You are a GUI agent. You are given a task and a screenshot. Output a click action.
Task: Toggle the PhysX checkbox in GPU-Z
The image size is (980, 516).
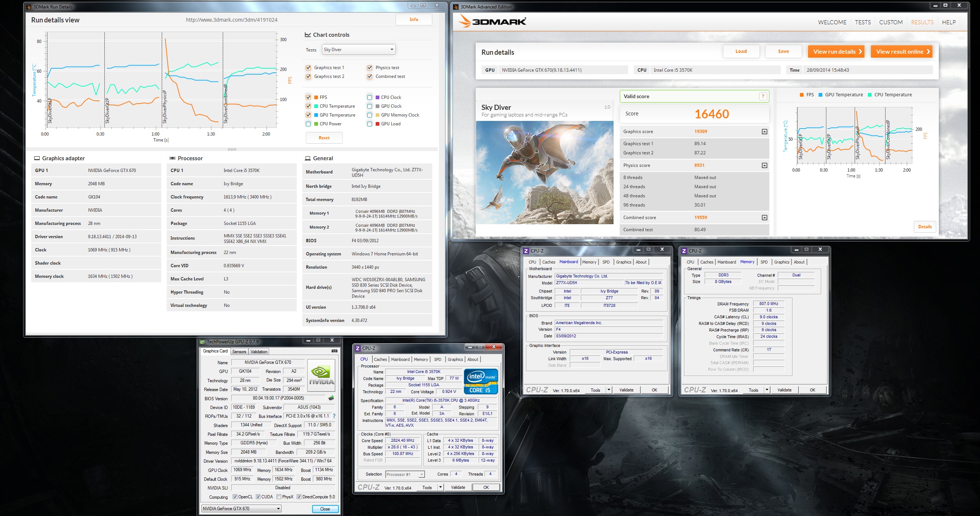click(279, 497)
